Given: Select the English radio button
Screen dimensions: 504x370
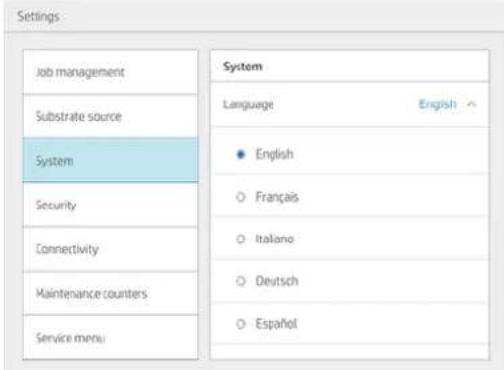Looking at the screenshot, I should tap(240, 154).
